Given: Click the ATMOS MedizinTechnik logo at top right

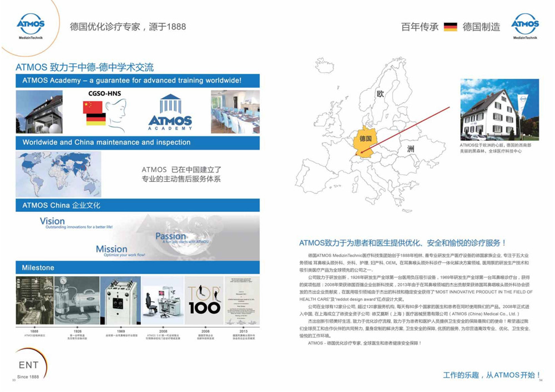Looking at the screenshot, I should coord(525,26).
